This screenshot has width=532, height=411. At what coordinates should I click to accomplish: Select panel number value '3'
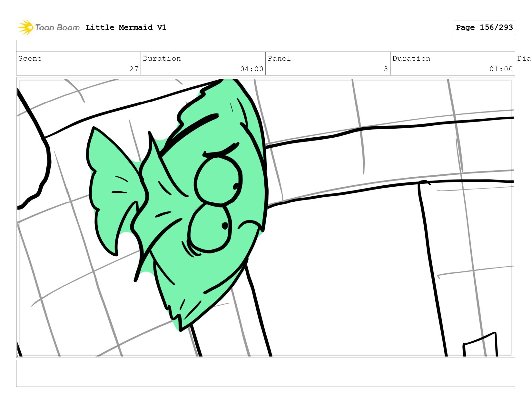pos(386,69)
